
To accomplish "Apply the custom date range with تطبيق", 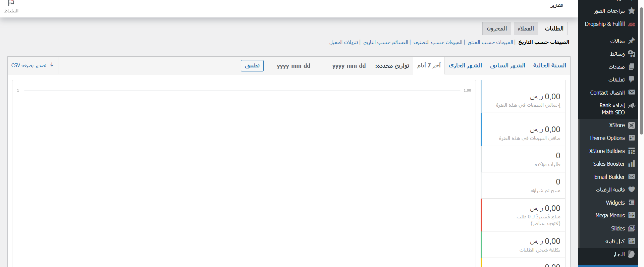I will (252, 66).
